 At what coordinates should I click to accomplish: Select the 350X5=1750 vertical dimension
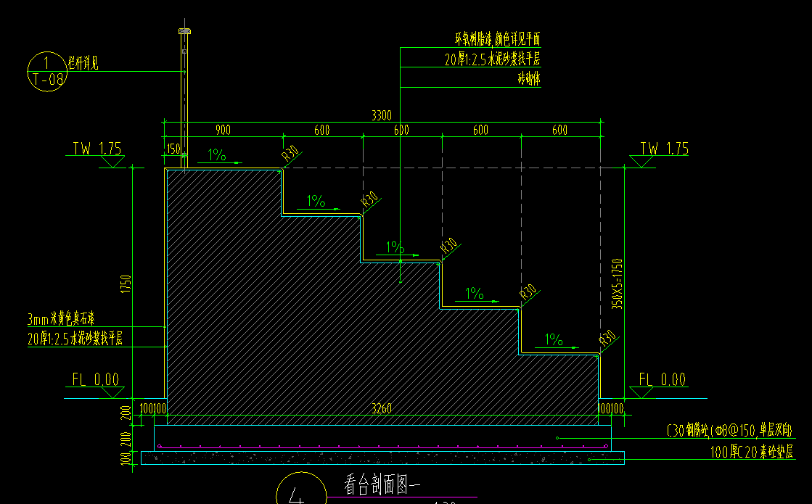pyautogui.click(x=618, y=284)
